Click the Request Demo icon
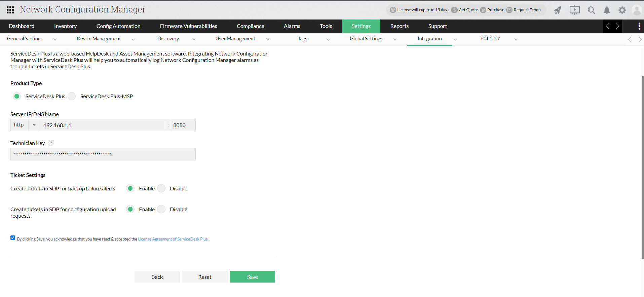This screenshot has width=644, height=297. pyautogui.click(x=509, y=10)
